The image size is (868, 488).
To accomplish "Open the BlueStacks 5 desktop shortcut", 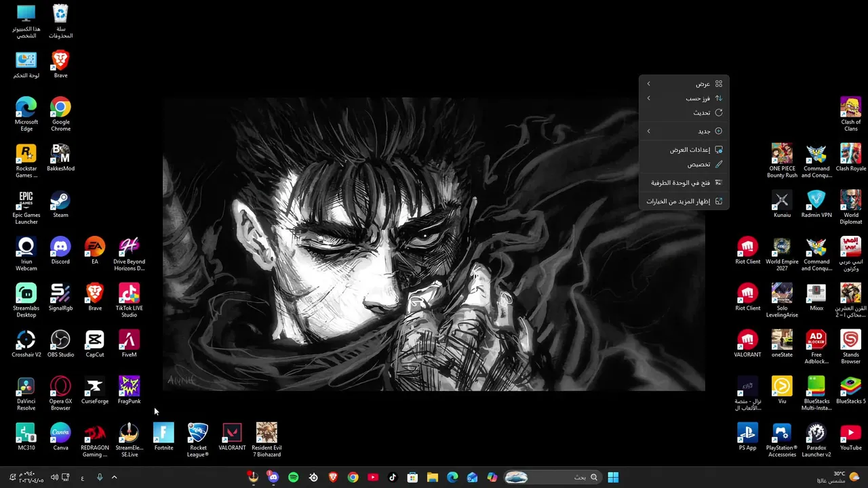I will click(x=850, y=390).
